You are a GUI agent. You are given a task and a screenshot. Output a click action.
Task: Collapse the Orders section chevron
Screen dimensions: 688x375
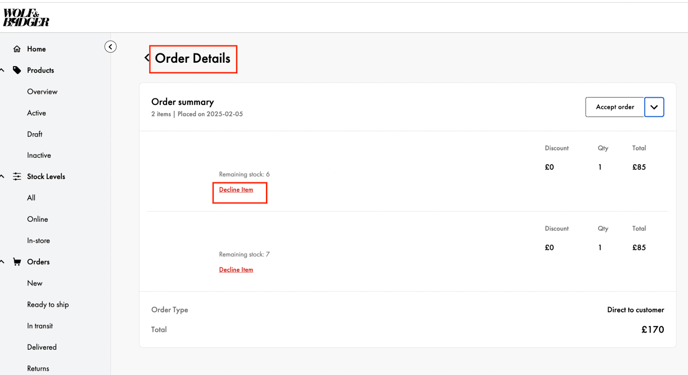tap(3, 262)
